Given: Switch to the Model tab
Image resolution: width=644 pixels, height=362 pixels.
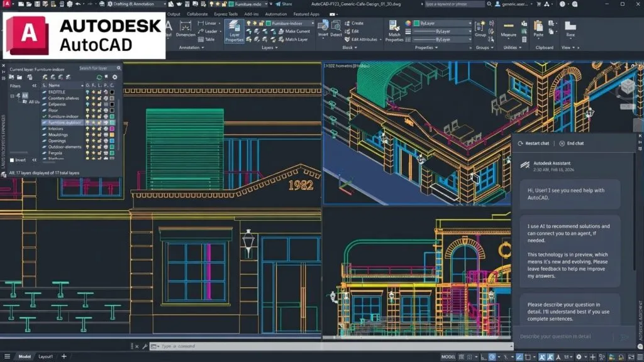Looking at the screenshot, I should pyautogui.click(x=25, y=357).
